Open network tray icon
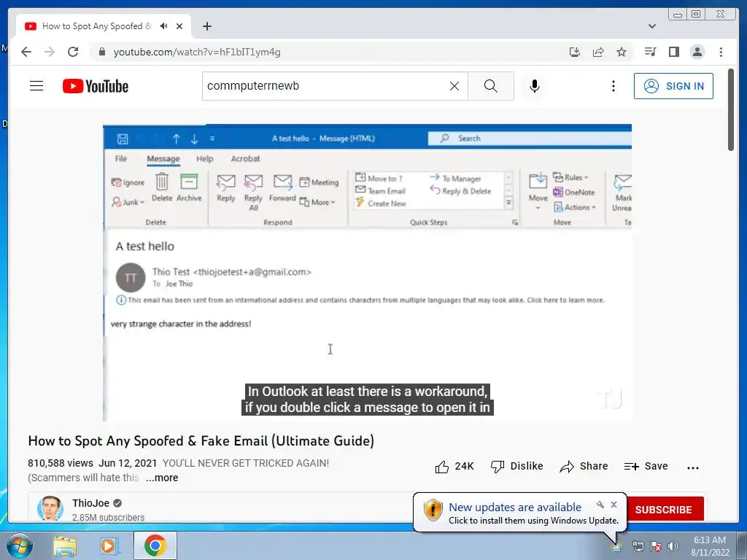747x560 pixels. (x=638, y=546)
